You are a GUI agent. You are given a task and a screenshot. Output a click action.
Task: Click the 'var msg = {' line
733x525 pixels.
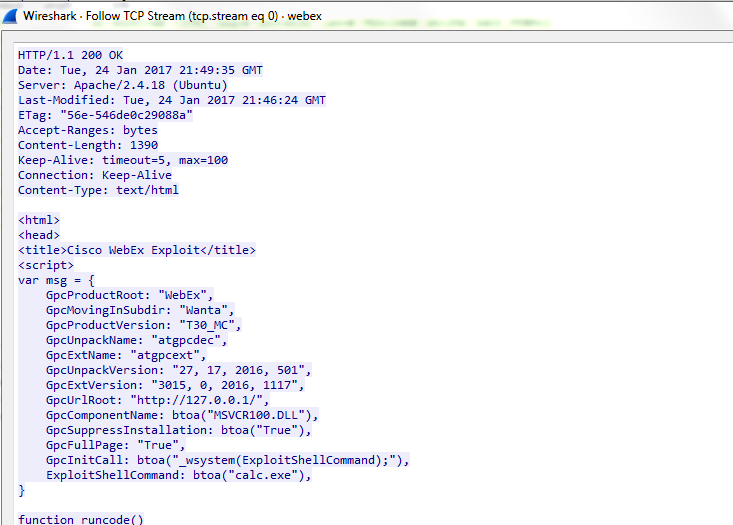(56, 280)
